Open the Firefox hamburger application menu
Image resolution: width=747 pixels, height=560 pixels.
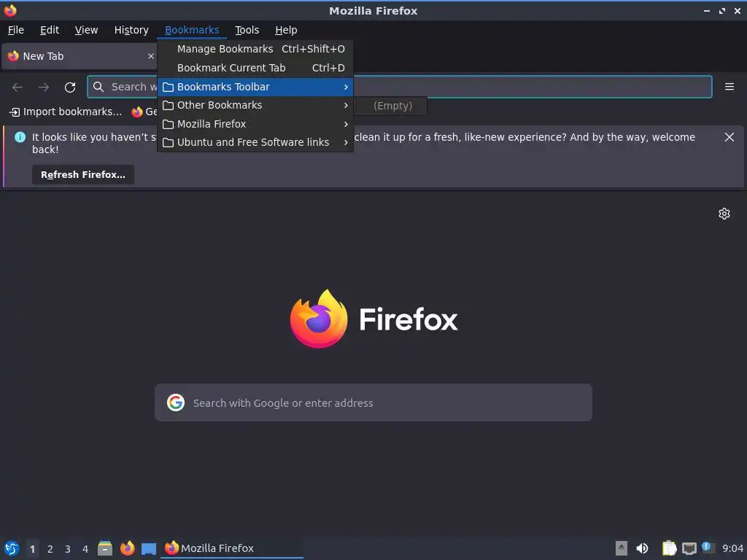pyautogui.click(x=729, y=87)
